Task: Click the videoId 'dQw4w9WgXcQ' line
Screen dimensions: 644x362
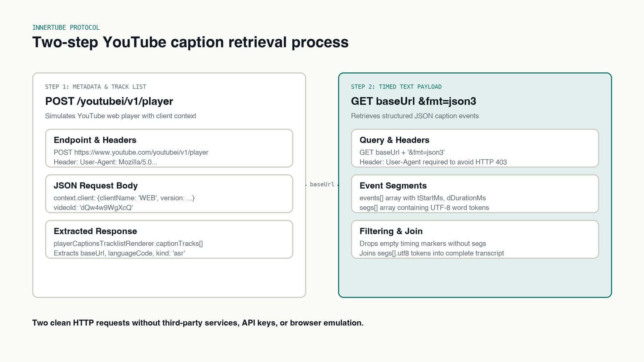Action: [93, 208]
